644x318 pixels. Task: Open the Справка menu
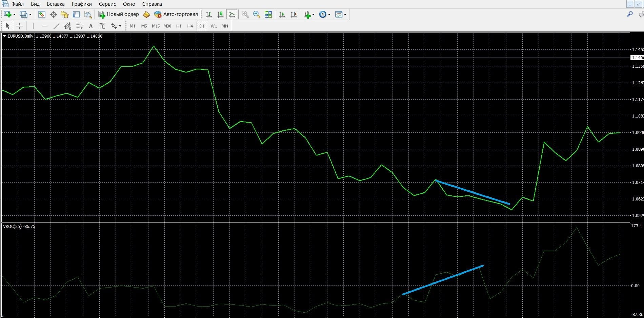click(152, 4)
